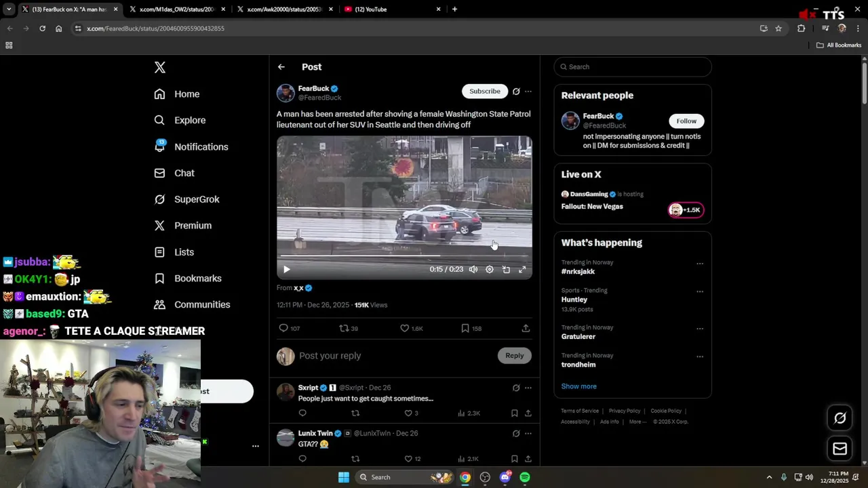Open the floating Grok button
The width and height of the screenshot is (868, 488).
[x=840, y=418]
